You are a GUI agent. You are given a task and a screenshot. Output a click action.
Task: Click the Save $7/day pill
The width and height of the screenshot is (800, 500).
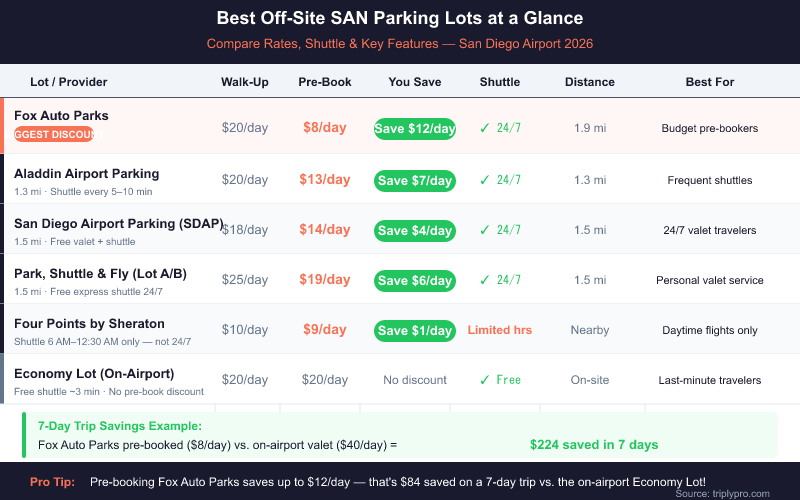(x=415, y=180)
